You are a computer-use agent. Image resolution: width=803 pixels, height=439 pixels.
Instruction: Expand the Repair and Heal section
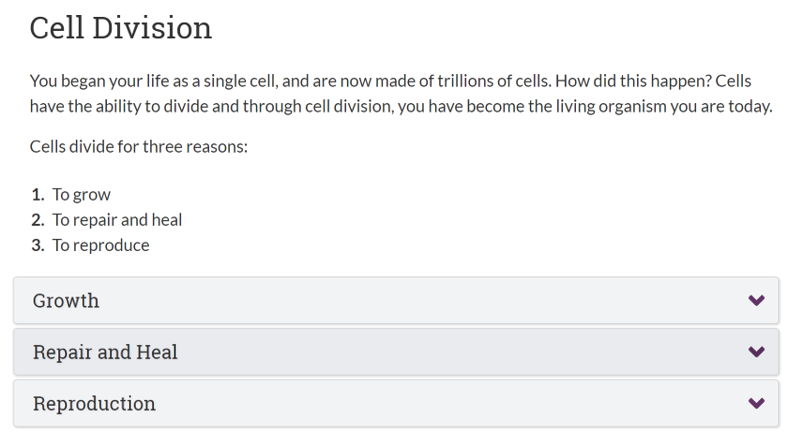tap(396, 352)
